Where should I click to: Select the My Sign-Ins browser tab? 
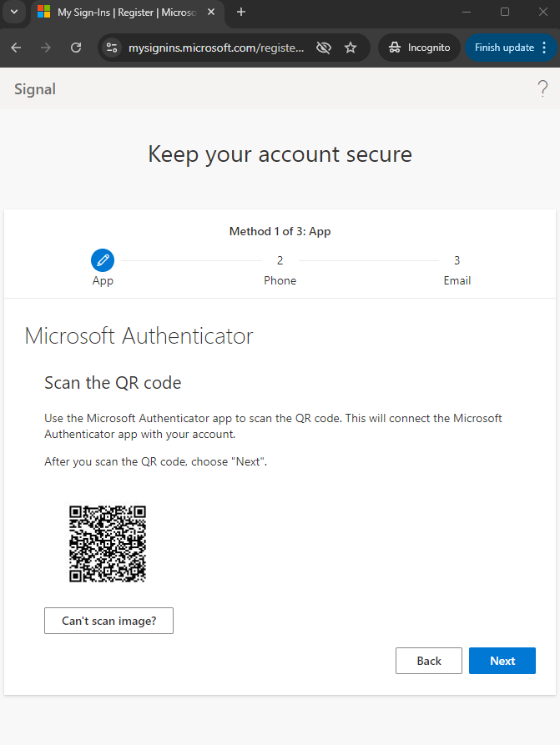(x=117, y=12)
